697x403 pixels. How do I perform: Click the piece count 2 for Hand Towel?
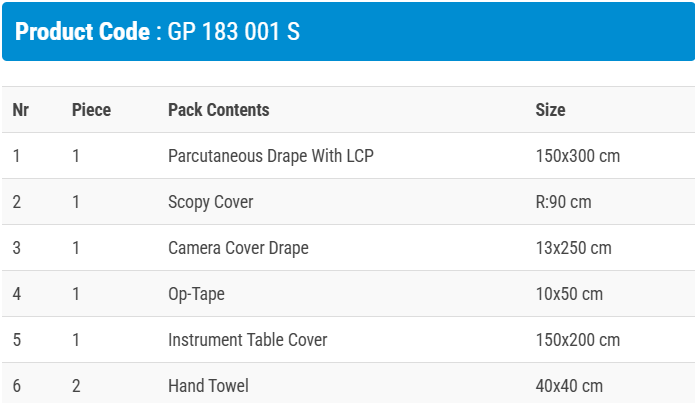pos(76,386)
